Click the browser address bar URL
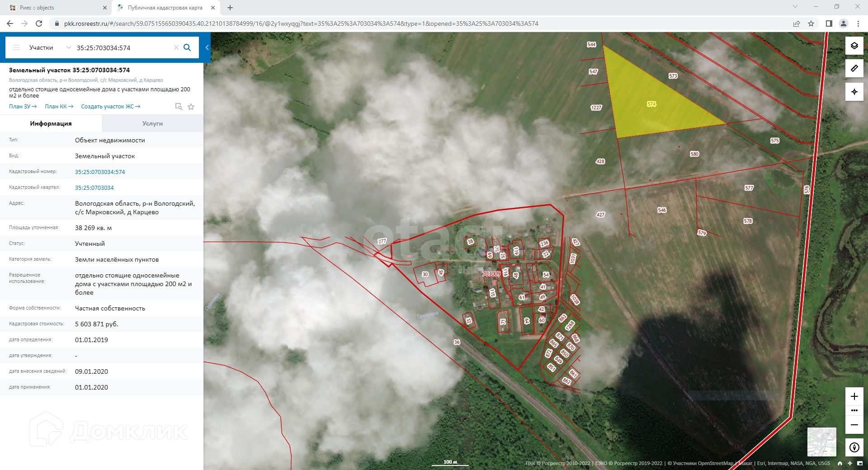This screenshot has width=868, height=470. pyautogui.click(x=301, y=23)
